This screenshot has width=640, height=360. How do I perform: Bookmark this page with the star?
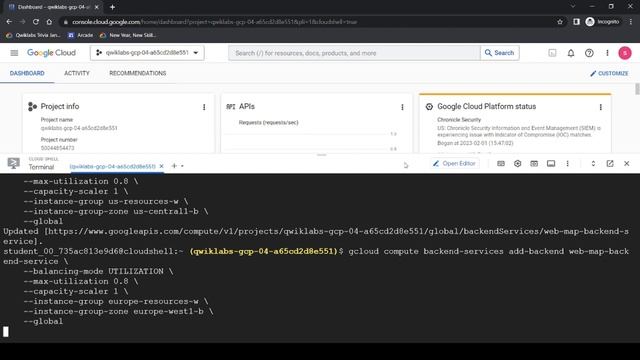pos(560,22)
